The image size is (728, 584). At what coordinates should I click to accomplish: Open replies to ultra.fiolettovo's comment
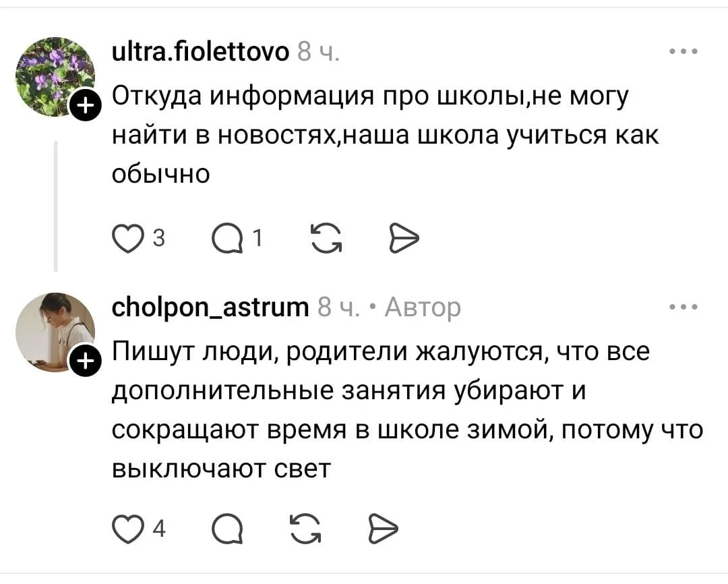pos(226,237)
